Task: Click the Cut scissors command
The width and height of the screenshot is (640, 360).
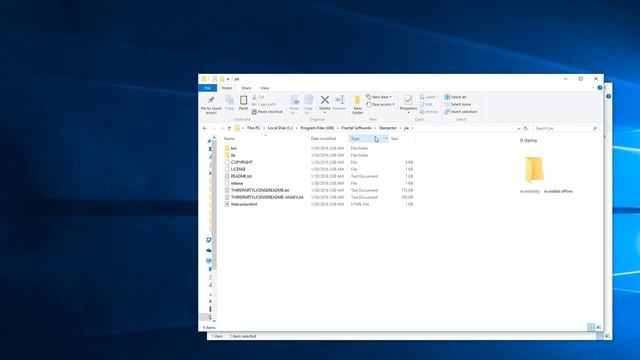Action: pyautogui.click(x=258, y=97)
